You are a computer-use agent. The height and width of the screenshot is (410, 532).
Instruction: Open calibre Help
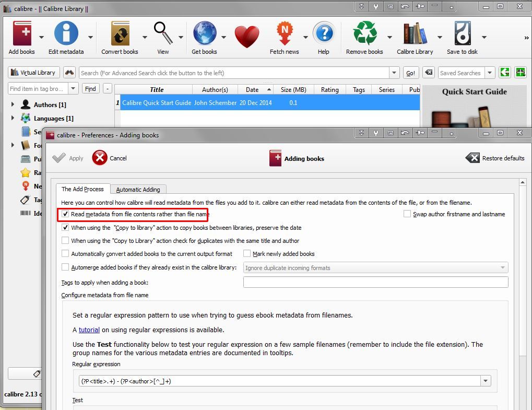[324, 33]
